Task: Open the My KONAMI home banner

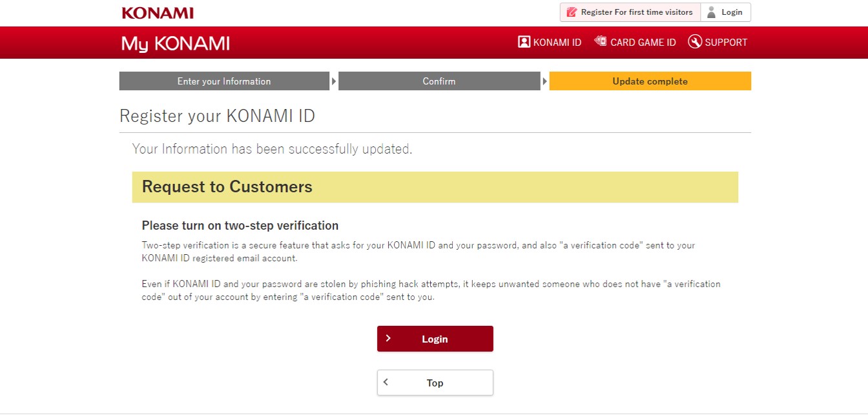Action: 175,43
